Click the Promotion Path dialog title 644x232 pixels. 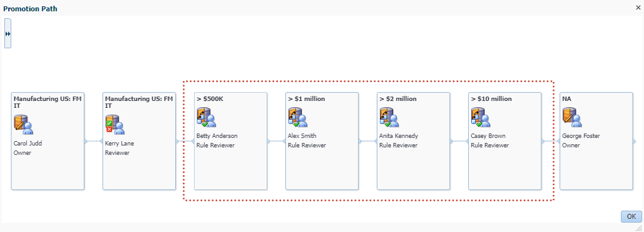tap(31, 9)
